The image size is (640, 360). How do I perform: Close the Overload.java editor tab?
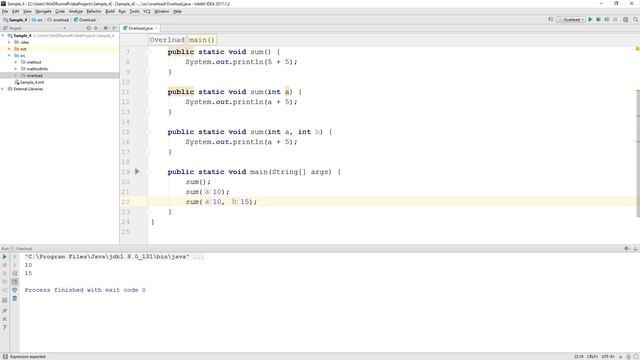pyautogui.click(x=156, y=28)
